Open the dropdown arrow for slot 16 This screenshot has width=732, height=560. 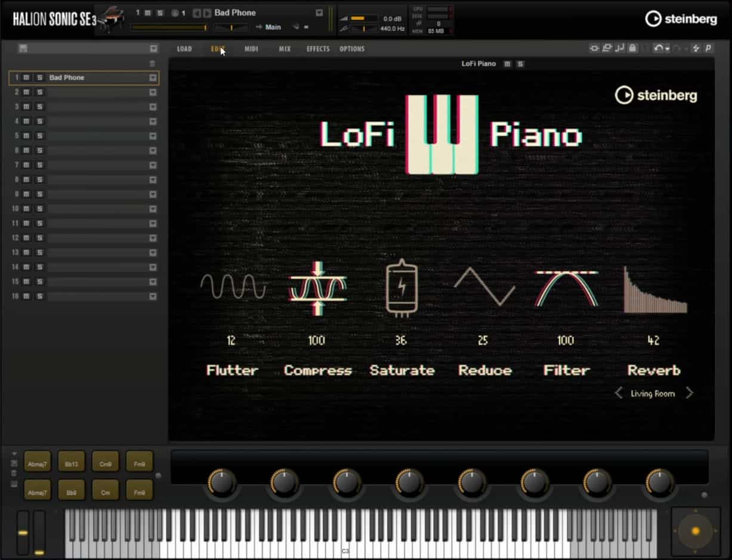pos(153,296)
